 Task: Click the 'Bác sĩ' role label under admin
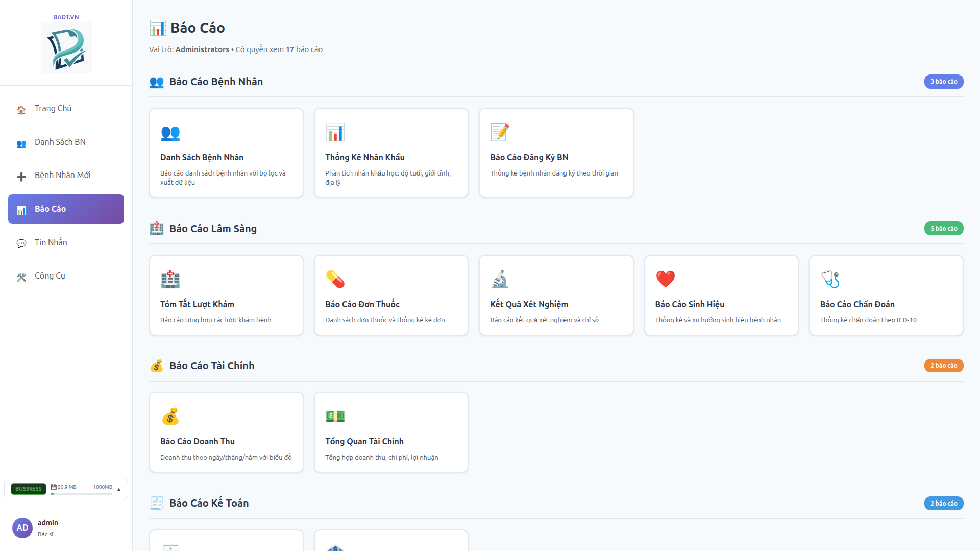pyautogui.click(x=45, y=534)
